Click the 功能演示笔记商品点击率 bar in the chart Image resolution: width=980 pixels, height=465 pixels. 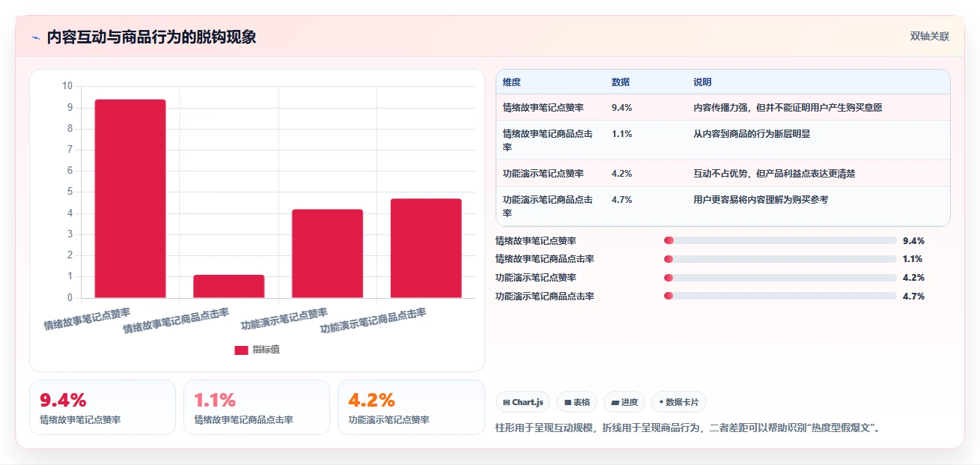426,249
